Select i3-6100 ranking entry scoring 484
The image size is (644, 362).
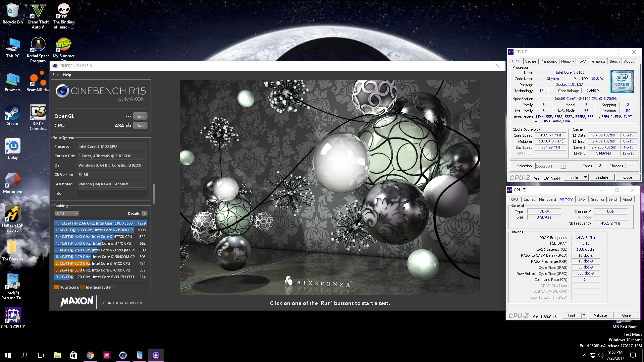pyautogui.click(x=101, y=263)
